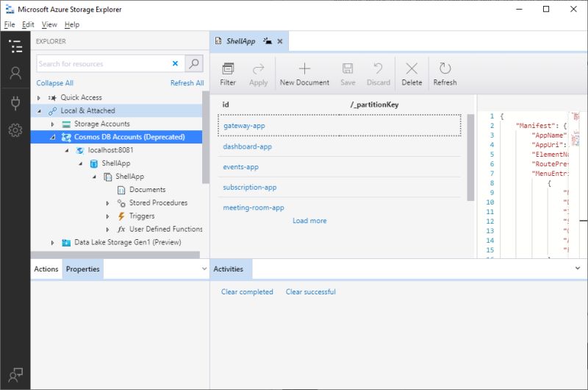Viewport: 588px width, 390px height.
Task: Switch to the Actions tab
Action: click(x=46, y=269)
